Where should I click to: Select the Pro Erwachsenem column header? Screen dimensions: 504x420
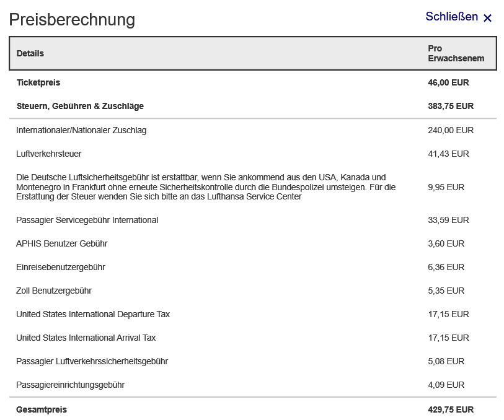coord(456,53)
